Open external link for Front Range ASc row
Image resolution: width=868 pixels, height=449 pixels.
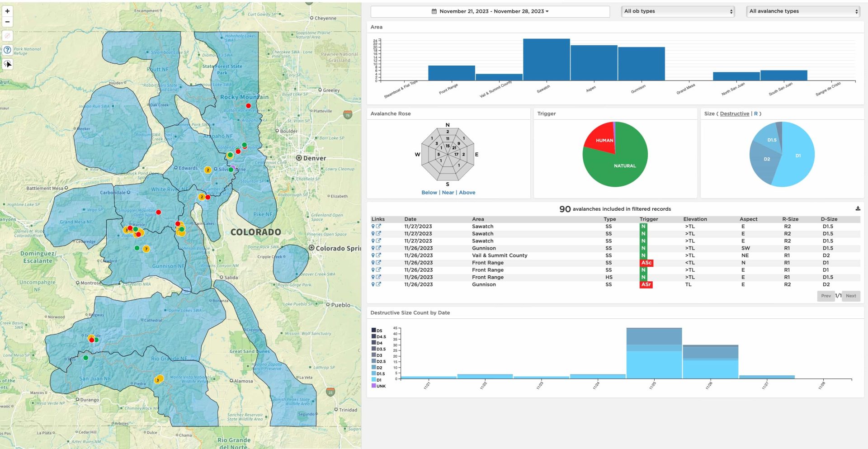[x=378, y=263]
